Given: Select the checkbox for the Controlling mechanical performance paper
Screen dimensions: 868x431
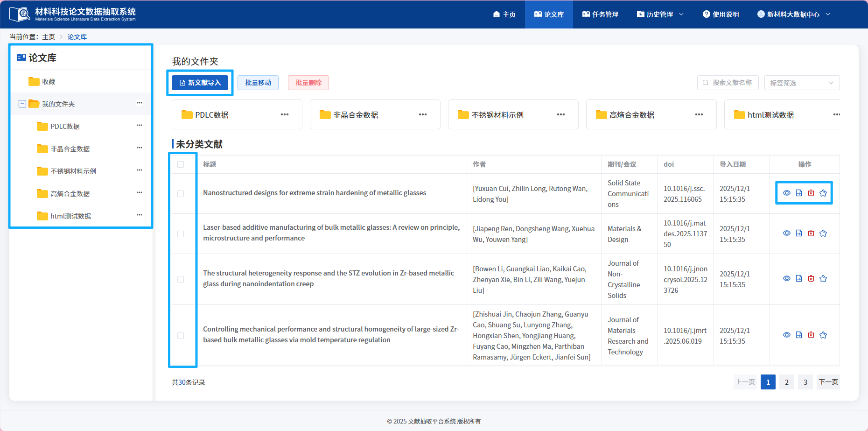Looking at the screenshot, I should pyautogui.click(x=181, y=335).
